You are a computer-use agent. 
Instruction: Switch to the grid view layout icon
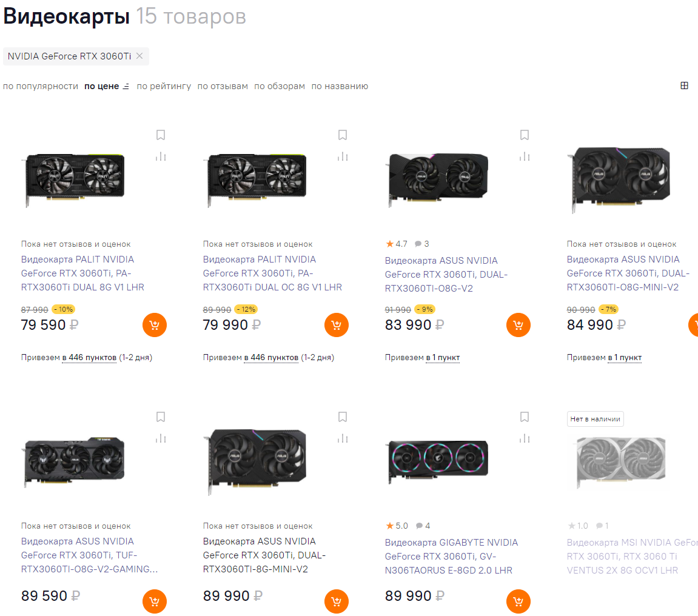tap(684, 85)
